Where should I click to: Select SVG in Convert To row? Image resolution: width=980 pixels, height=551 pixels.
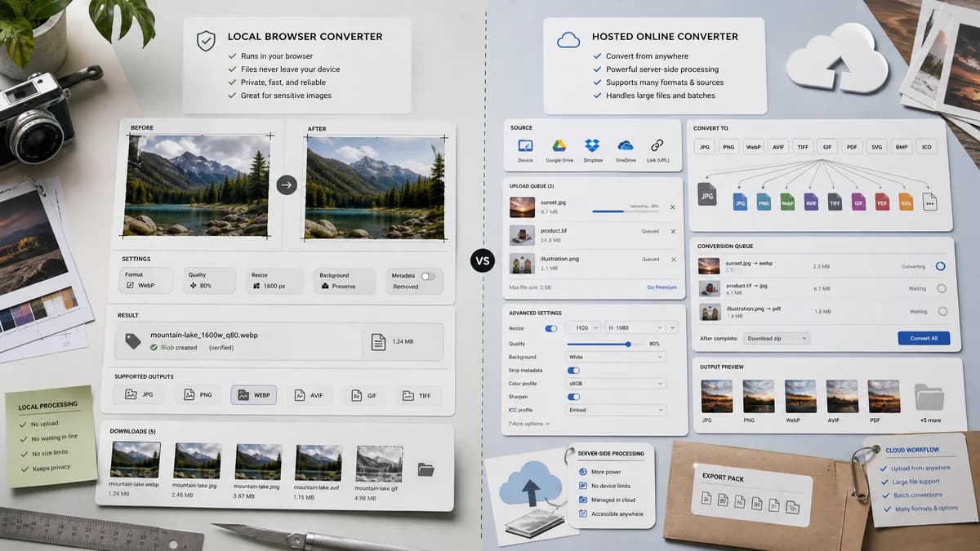click(x=876, y=148)
